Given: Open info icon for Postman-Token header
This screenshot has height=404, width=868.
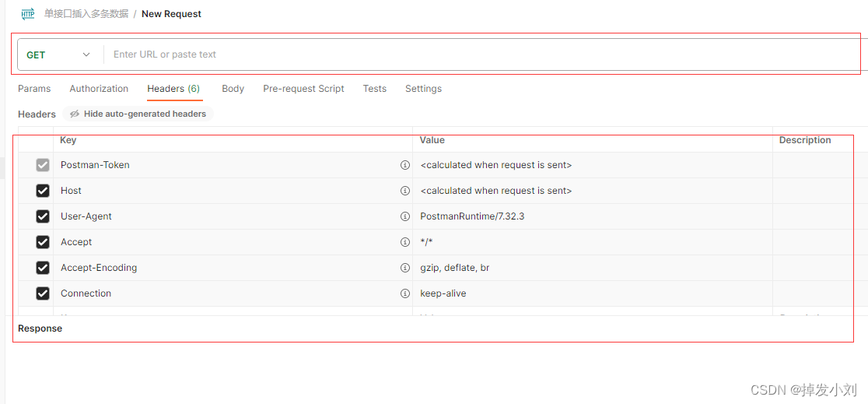Looking at the screenshot, I should [404, 165].
